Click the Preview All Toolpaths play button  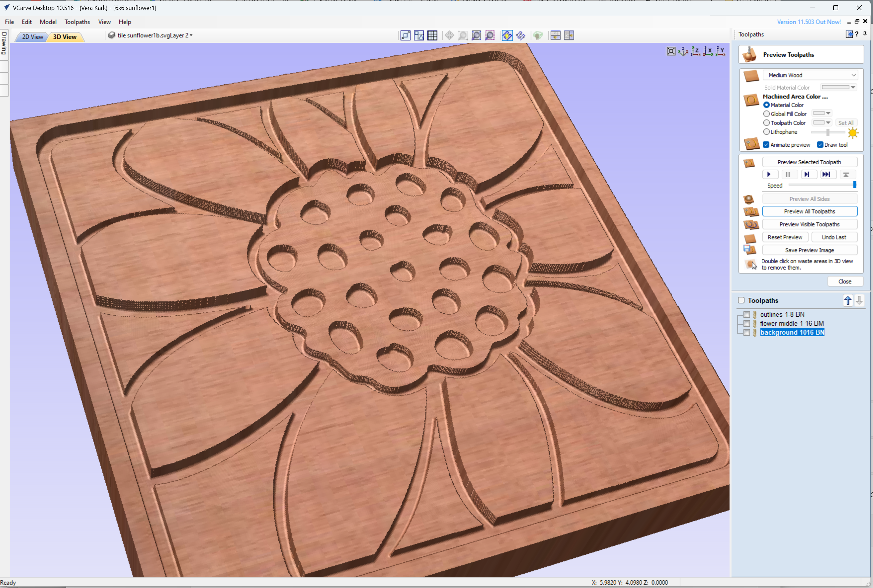coord(809,211)
